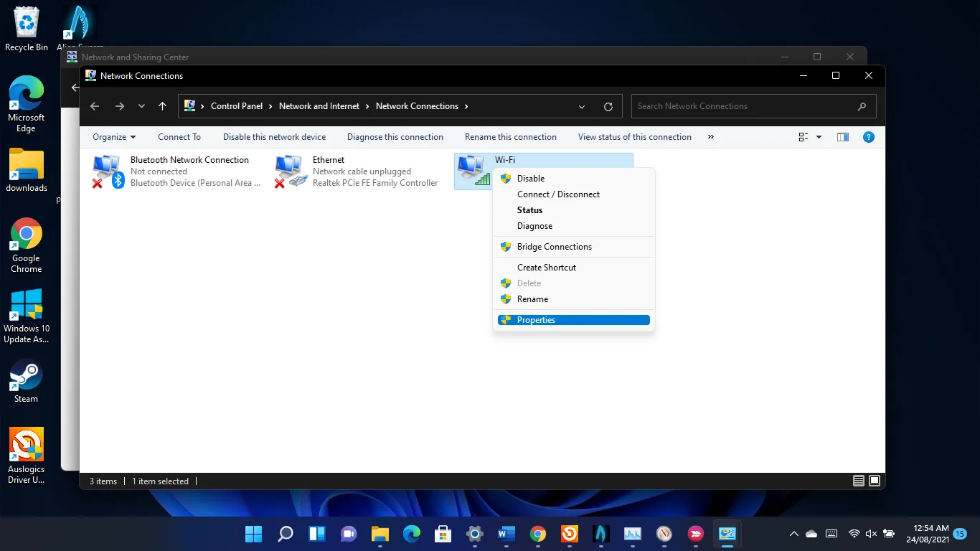Select the Bluetooth Network Connection adapter icon

tap(108, 171)
